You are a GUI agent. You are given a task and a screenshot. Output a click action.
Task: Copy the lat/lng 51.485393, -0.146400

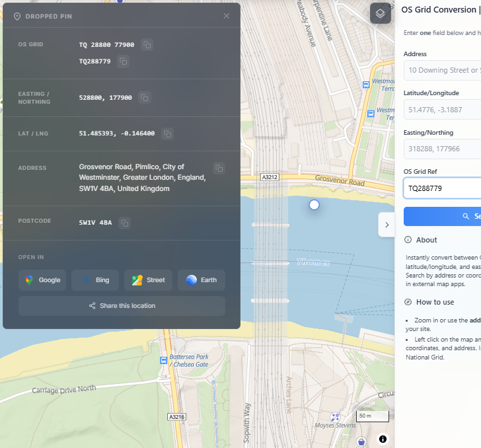168,133
